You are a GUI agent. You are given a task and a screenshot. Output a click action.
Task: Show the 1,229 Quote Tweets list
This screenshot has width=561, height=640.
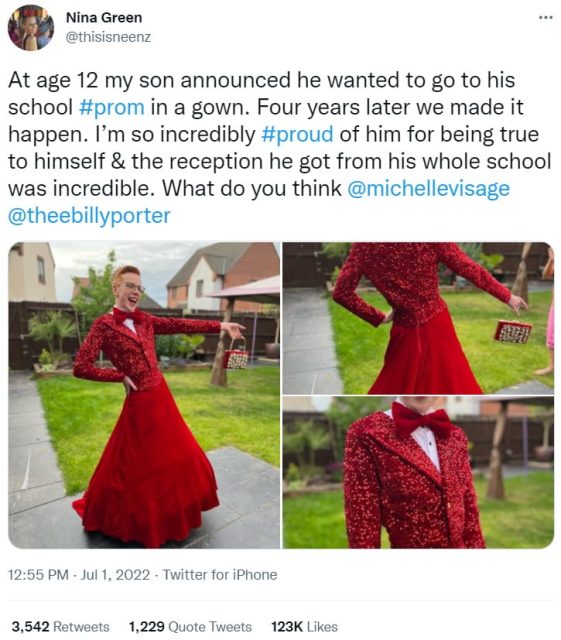(x=190, y=627)
